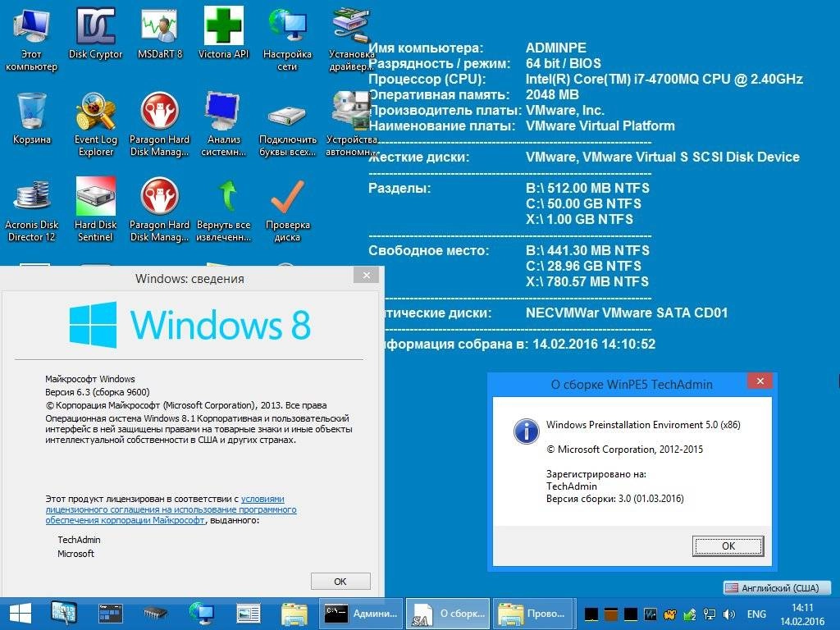Click the network connection tray icon

[x=710, y=614]
